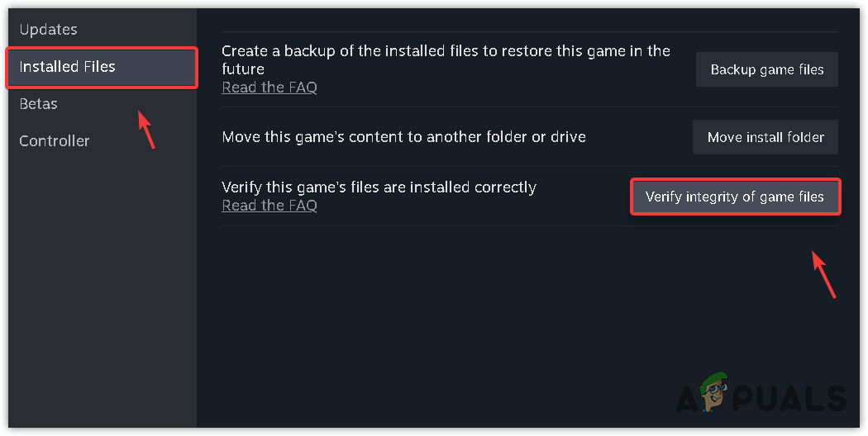Click the "Verify this game's files" description text
The width and height of the screenshot is (868, 436).
coord(379,187)
